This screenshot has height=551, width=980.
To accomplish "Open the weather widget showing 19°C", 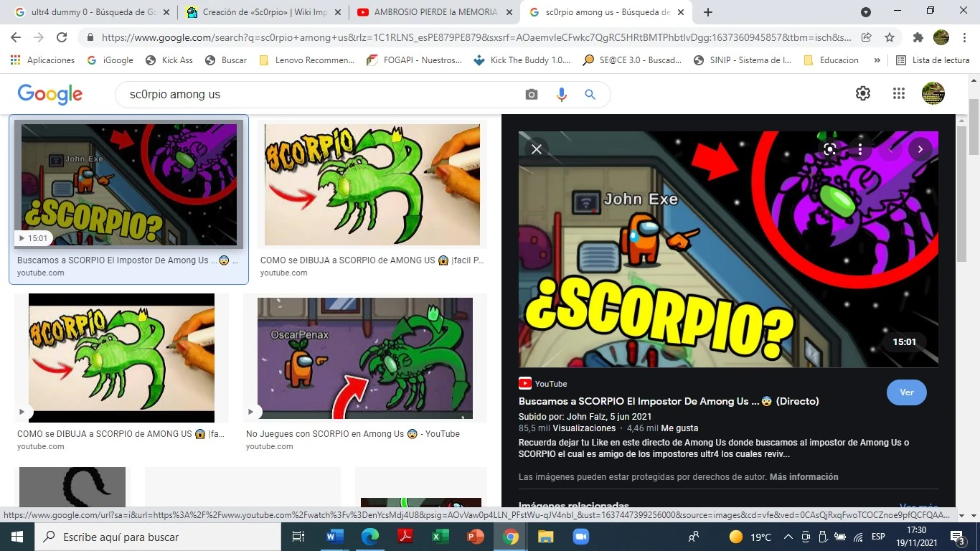I will pos(750,537).
